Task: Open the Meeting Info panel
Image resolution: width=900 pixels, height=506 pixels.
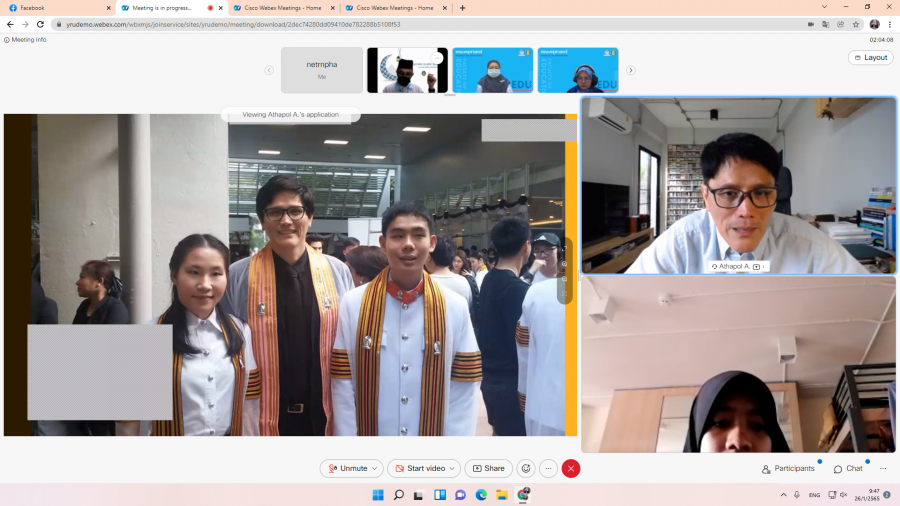Action: click(25, 40)
